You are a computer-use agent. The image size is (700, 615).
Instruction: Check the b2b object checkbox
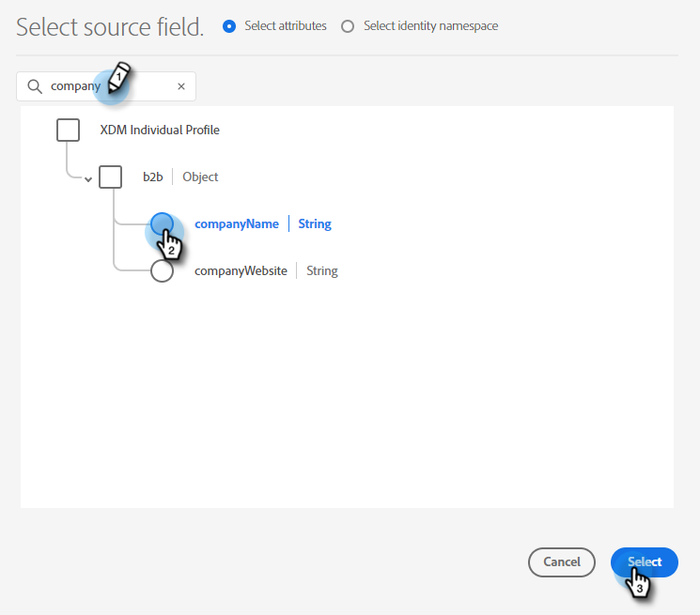coord(111,177)
